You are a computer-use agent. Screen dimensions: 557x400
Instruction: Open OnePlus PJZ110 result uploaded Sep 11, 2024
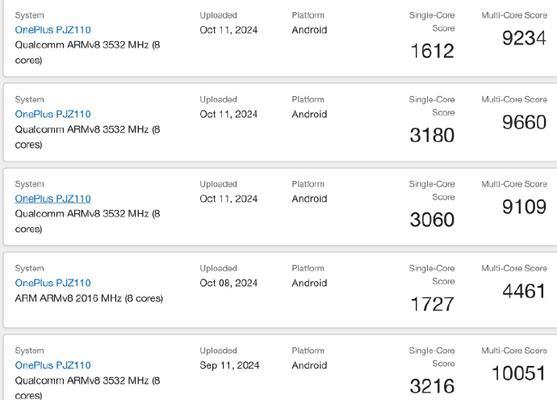click(53, 365)
